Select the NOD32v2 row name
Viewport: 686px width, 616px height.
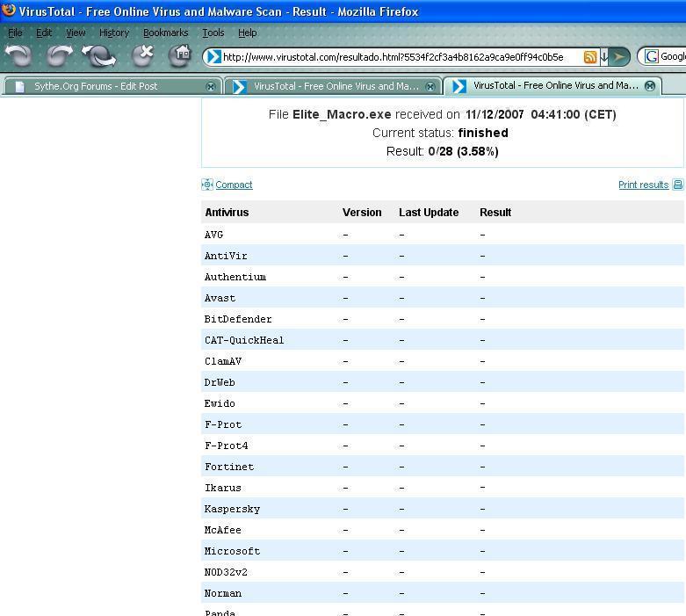[x=226, y=572]
